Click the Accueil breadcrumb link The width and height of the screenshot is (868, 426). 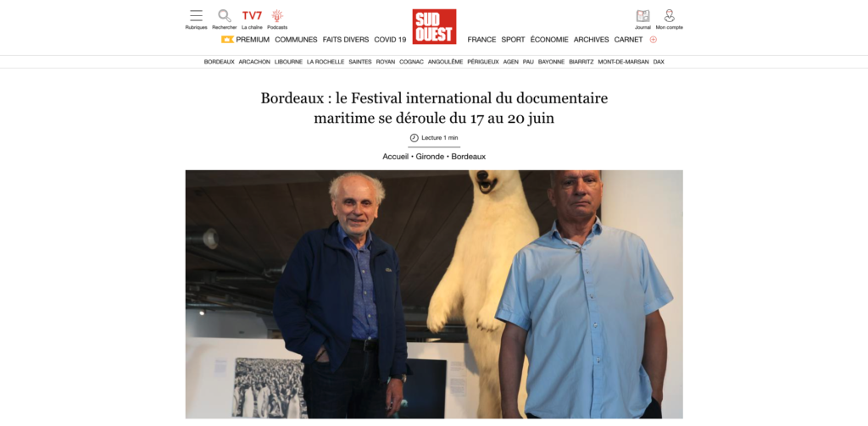396,157
